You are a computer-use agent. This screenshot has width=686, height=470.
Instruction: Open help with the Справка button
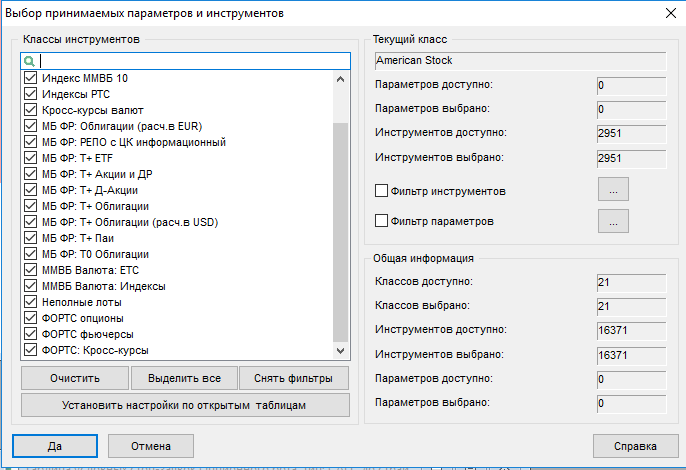pyautogui.click(x=628, y=446)
